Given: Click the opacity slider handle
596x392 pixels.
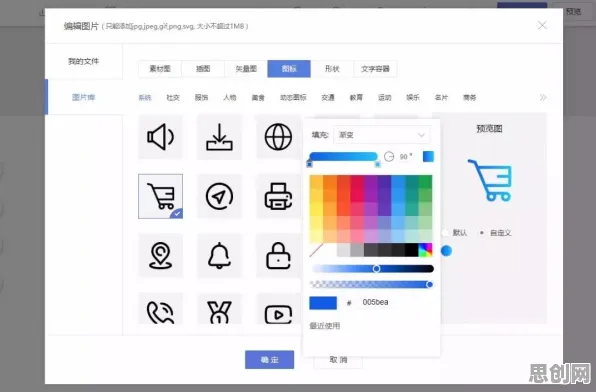Looking at the screenshot, I should pyautogui.click(x=430, y=284).
